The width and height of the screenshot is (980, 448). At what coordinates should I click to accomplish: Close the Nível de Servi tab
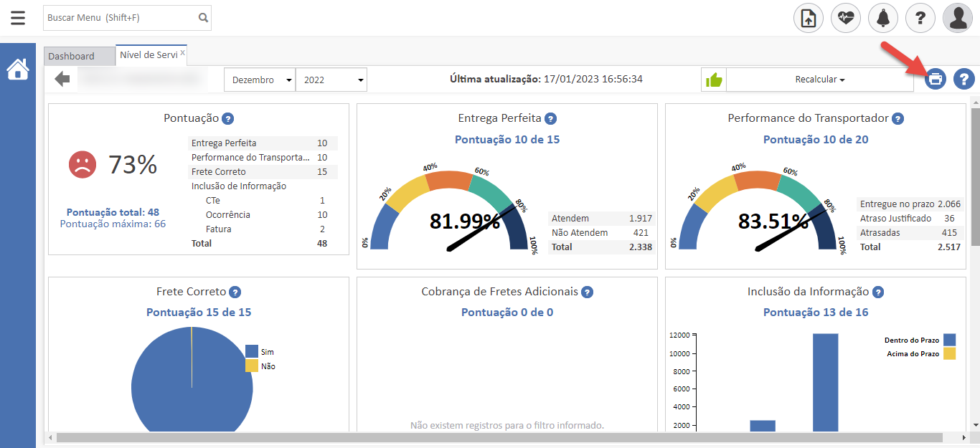[182, 52]
